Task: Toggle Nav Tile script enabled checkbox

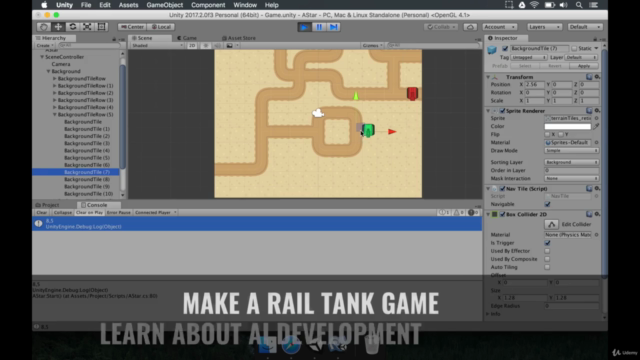Action: (x=502, y=189)
